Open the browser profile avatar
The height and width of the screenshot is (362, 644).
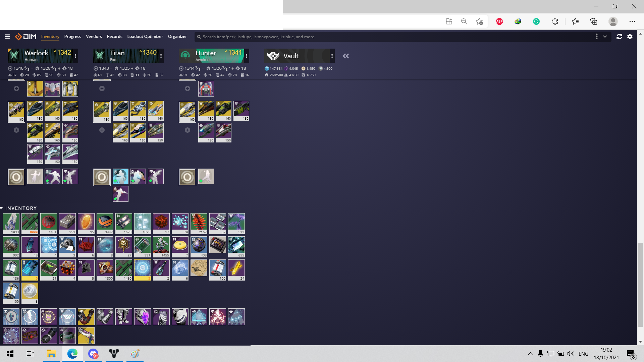613,21
